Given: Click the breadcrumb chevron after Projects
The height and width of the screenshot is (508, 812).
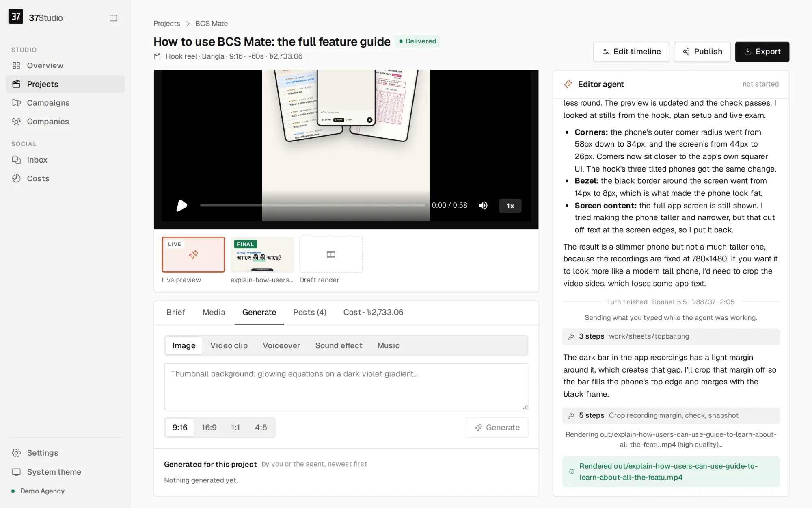Looking at the screenshot, I should pyautogui.click(x=188, y=24).
